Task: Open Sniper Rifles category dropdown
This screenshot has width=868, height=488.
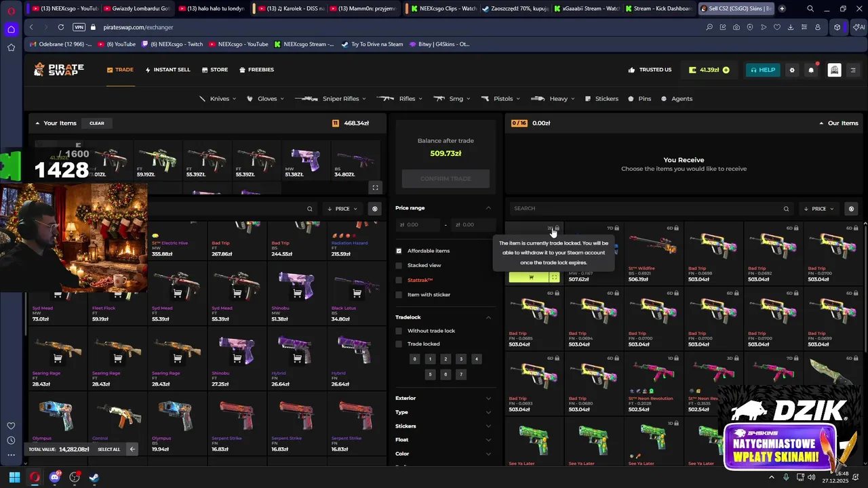Action: (x=330, y=99)
